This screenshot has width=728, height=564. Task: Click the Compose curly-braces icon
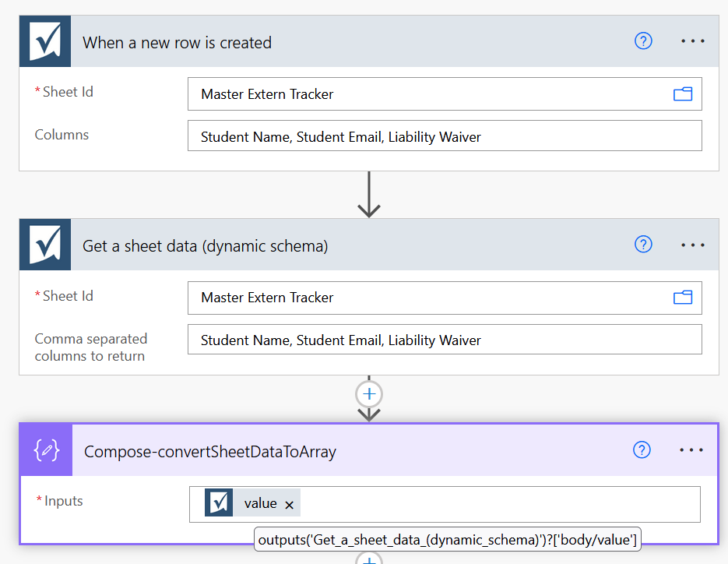coord(46,450)
